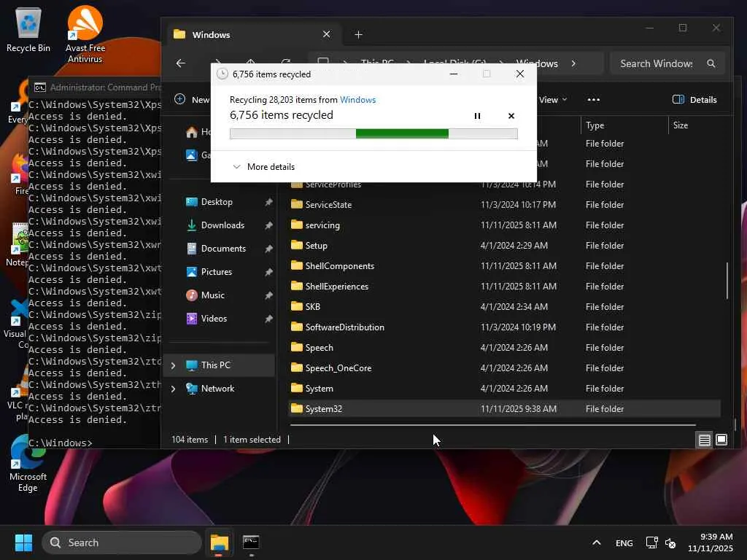Open the Microsoft Edge desktop icon

28,464
